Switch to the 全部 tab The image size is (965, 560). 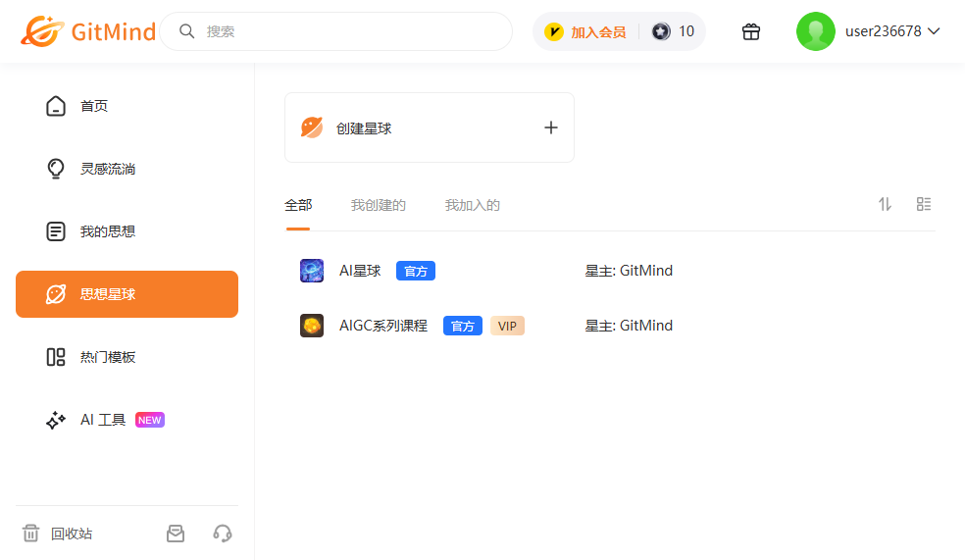point(298,205)
